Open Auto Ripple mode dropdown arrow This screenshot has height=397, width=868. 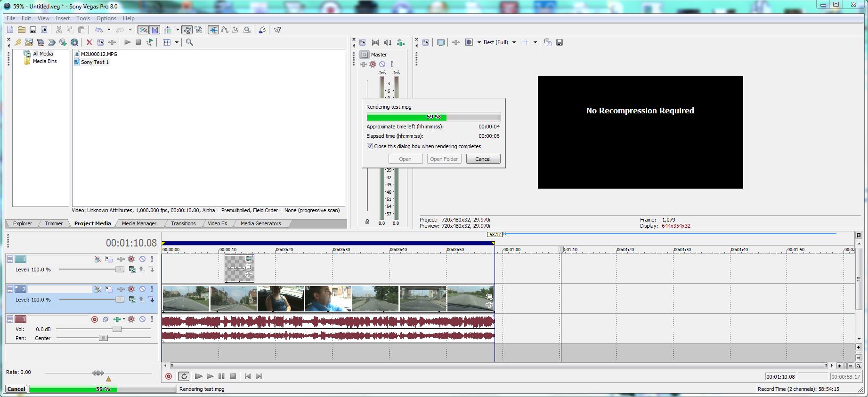pyautogui.click(x=178, y=30)
